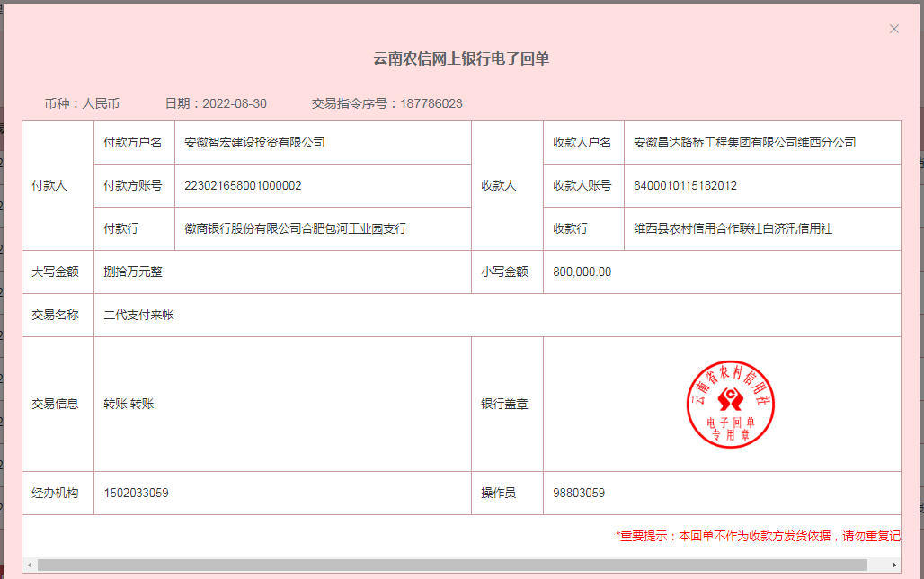The height and width of the screenshot is (579, 924).
Task: Click operator number 98803059
Action: [578, 493]
